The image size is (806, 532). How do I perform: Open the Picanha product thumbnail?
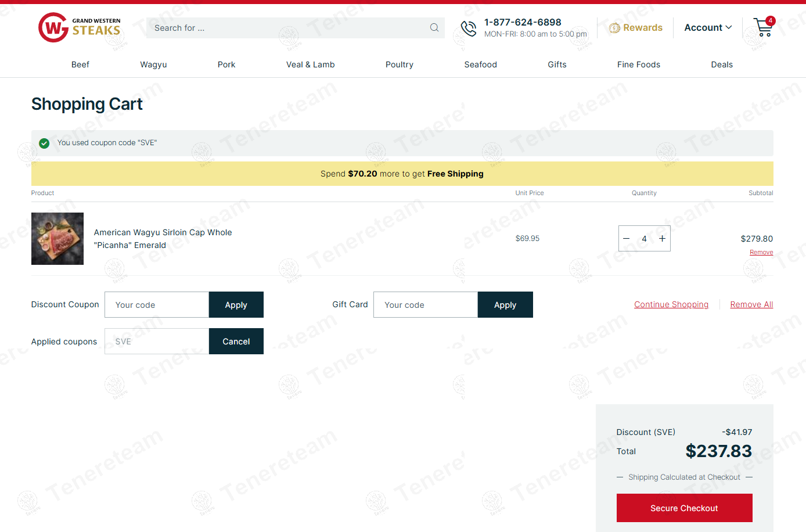tap(57, 239)
